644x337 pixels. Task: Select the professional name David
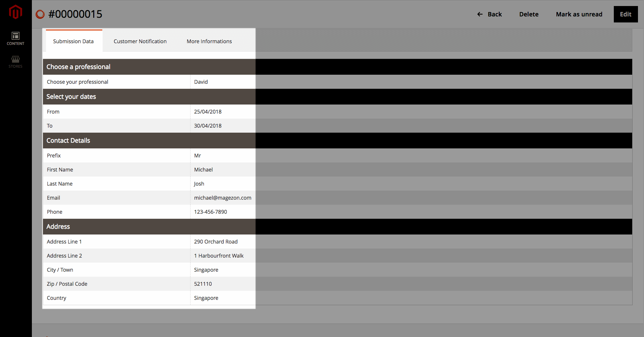[201, 82]
